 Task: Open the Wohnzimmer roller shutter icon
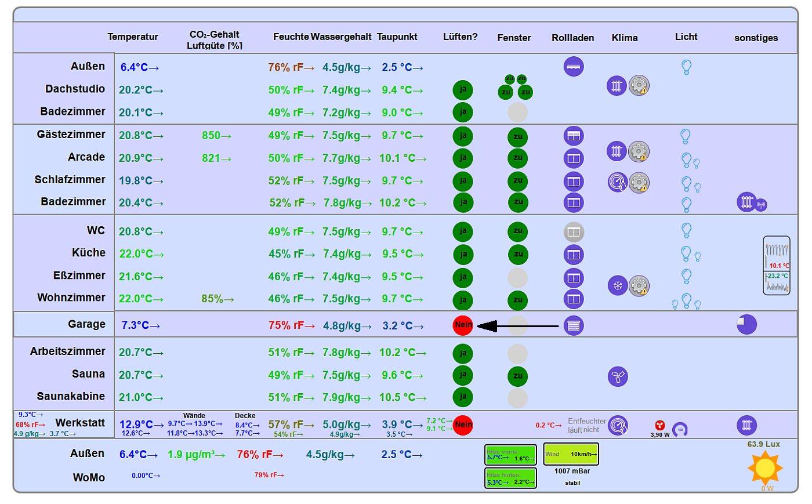(574, 299)
